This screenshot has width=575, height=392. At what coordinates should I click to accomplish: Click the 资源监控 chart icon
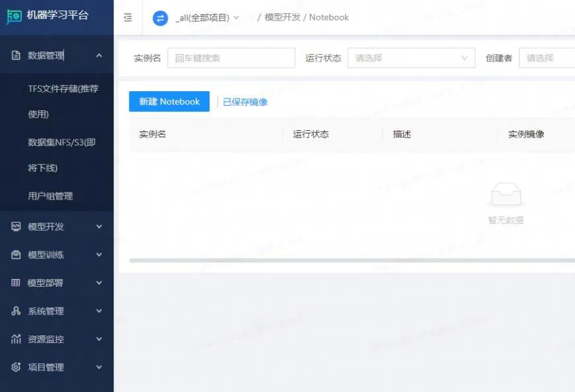[x=17, y=339]
